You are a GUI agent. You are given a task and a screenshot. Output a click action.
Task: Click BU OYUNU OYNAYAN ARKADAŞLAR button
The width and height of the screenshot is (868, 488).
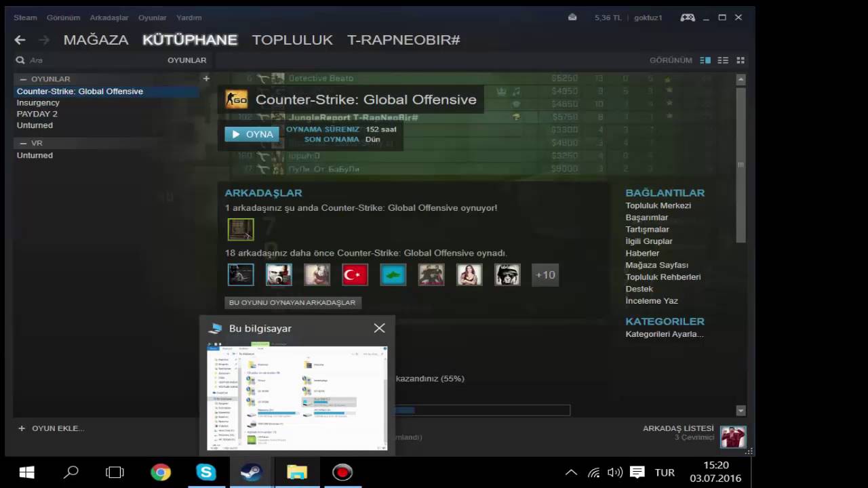(292, 302)
